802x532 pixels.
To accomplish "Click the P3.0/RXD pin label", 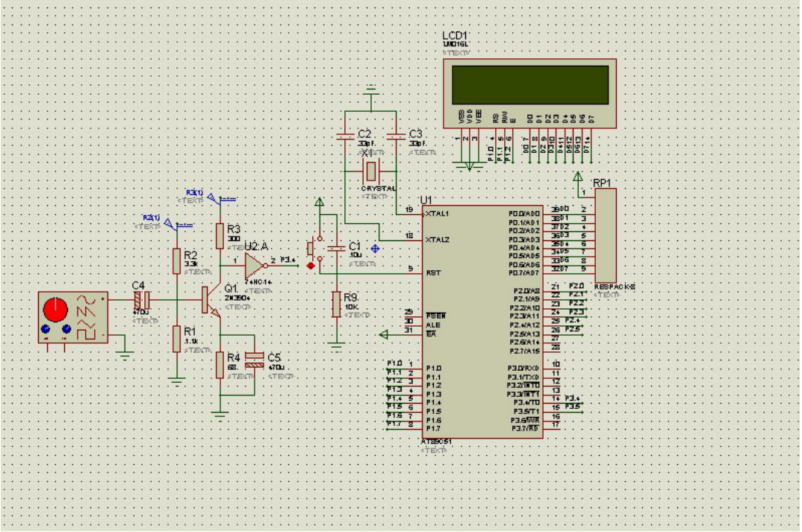I will click(523, 369).
